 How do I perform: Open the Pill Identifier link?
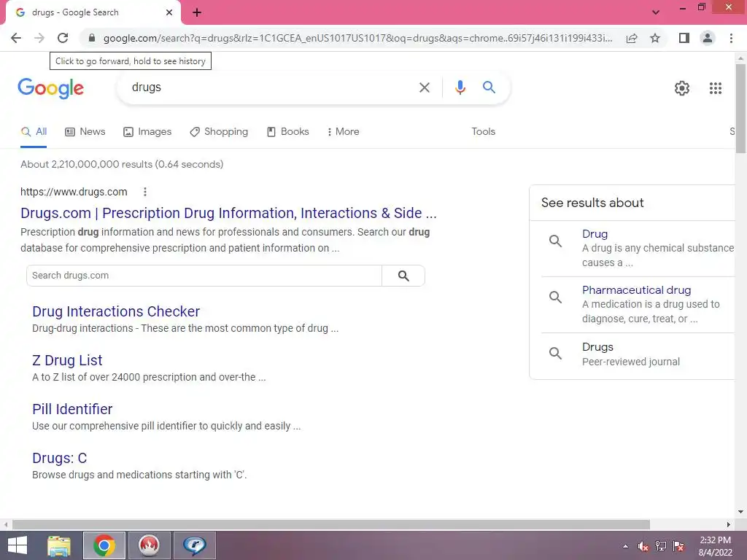pyautogui.click(x=72, y=410)
